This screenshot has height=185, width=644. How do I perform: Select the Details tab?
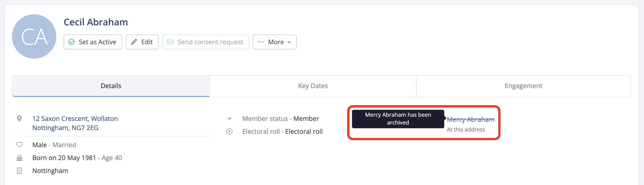(x=111, y=86)
